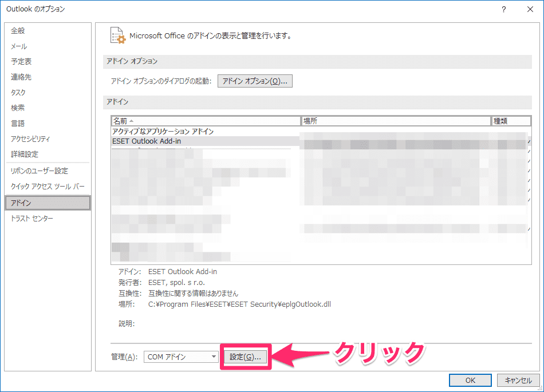The image size is (544, 392).
Task: Select the Mail (メール) category
Action: (x=19, y=46)
